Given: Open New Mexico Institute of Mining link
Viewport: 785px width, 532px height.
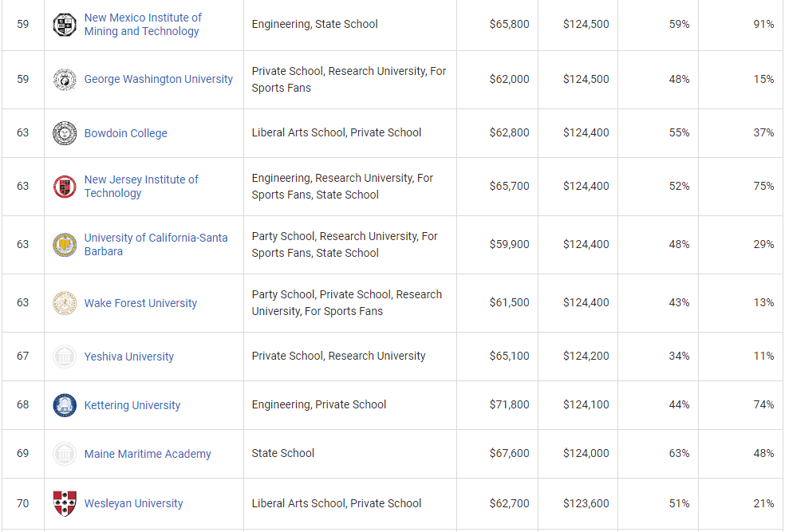Looking at the screenshot, I should pos(143,25).
